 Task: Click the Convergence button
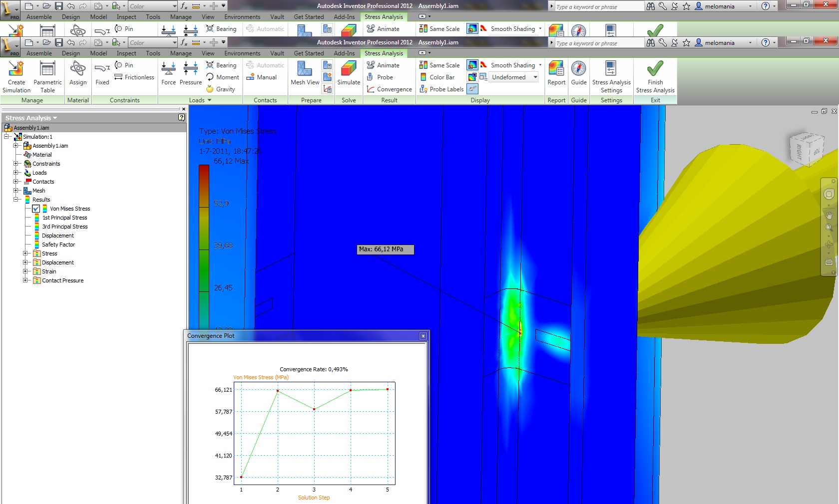(x=390, y=89)
